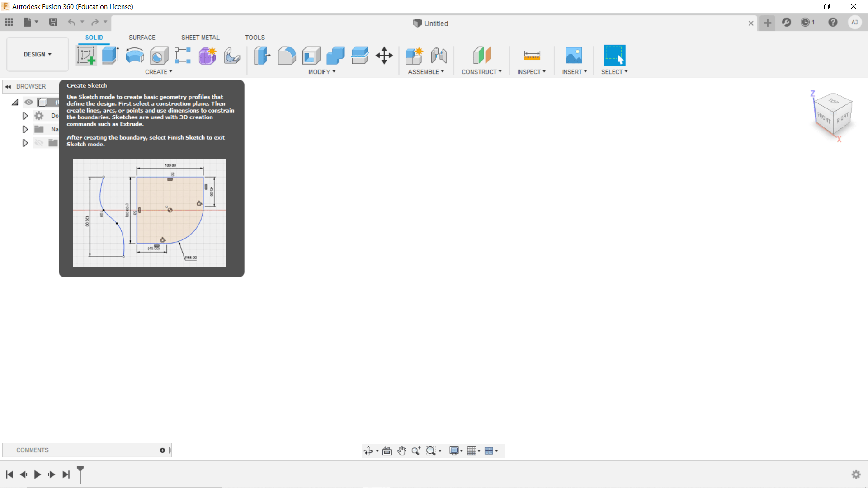Select the Shell tool icon
The image size is (868, 488).
311,56
